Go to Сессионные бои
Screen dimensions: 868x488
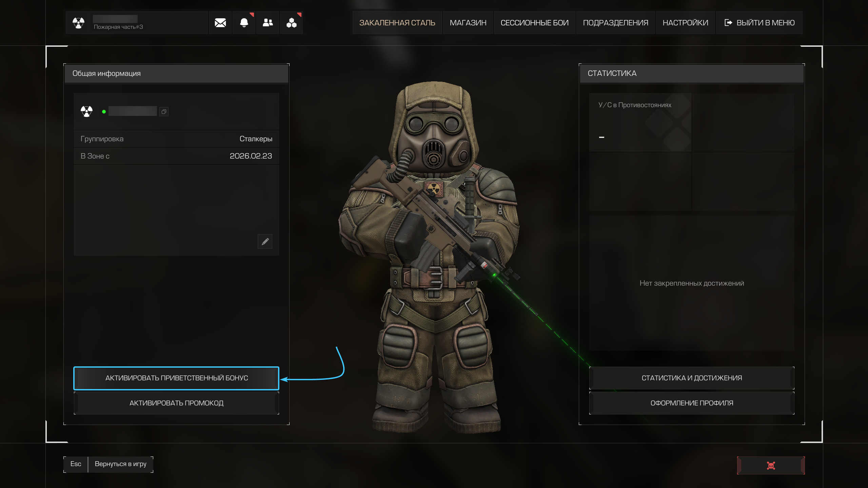pyautogui.click(x=534, y=23)
